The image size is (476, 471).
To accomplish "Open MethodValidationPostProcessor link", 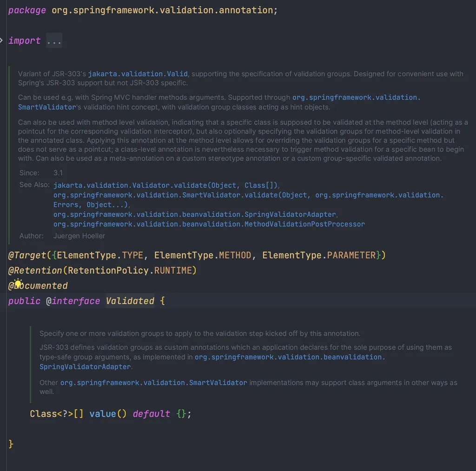I will [209, 224].
